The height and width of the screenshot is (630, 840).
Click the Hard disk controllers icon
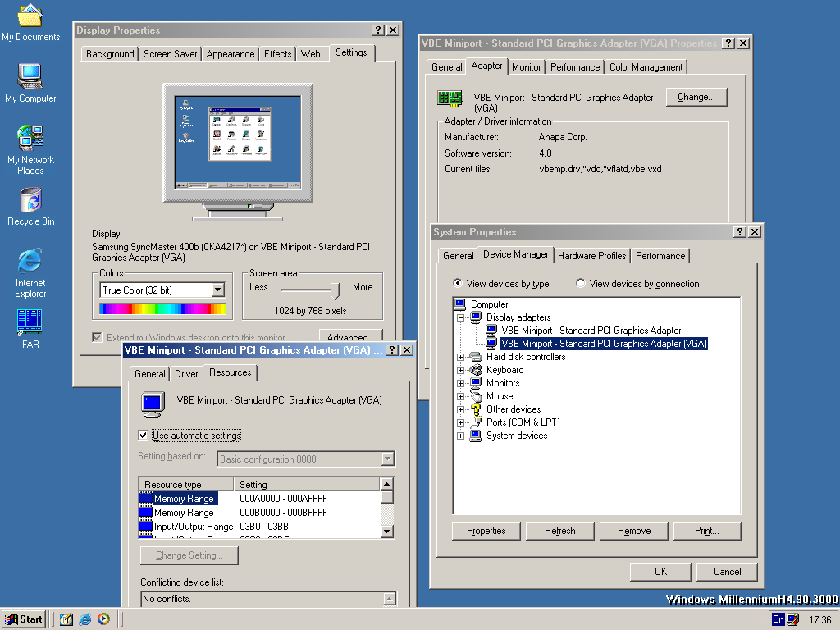coord(476,357)
